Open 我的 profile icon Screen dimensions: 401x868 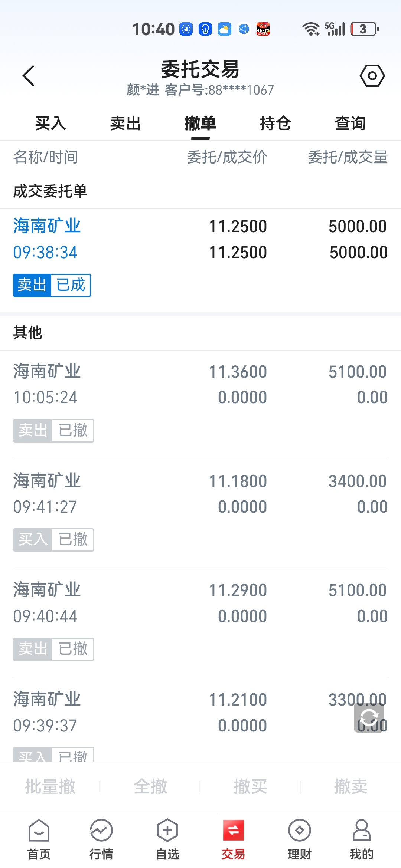click(x=361, y=830)
